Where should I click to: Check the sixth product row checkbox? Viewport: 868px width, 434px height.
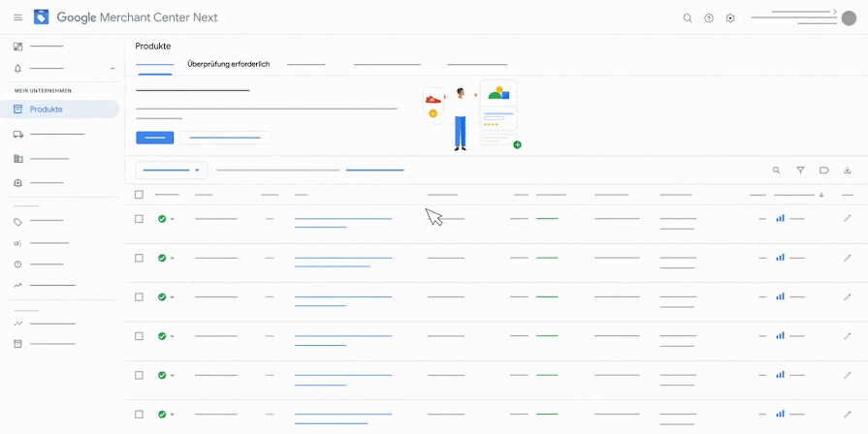click(139, 414)
